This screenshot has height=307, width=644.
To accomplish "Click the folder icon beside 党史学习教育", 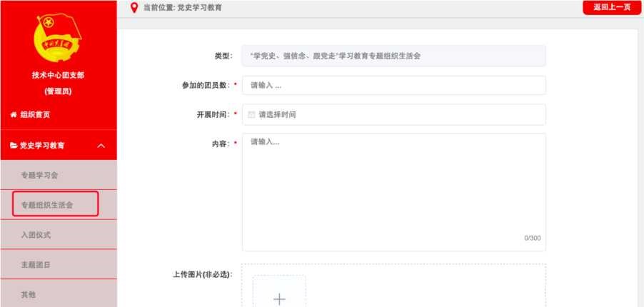I will point(13,145).
